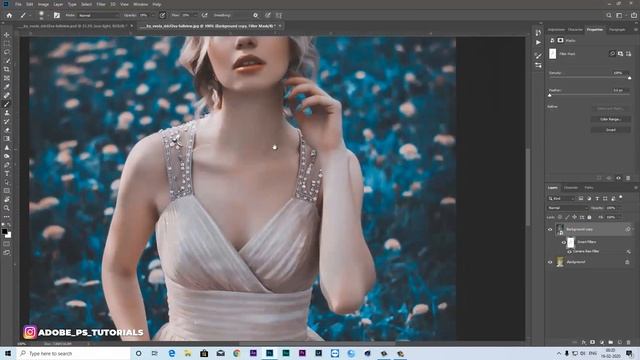
Task: Open Photoshop from the Windows taskbar
Action: pos(269,353)
